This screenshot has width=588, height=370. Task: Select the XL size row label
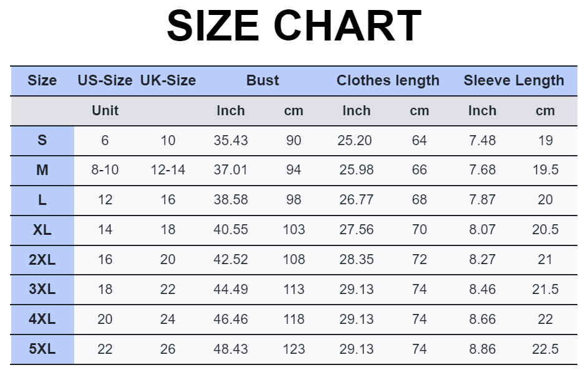point(42,230)
